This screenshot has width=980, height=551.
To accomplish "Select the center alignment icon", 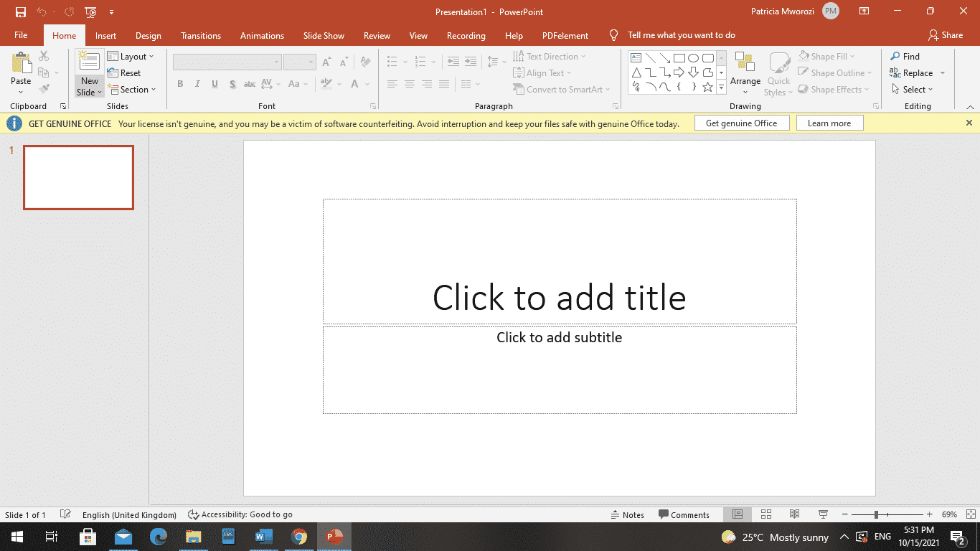I will pos(409,84).
